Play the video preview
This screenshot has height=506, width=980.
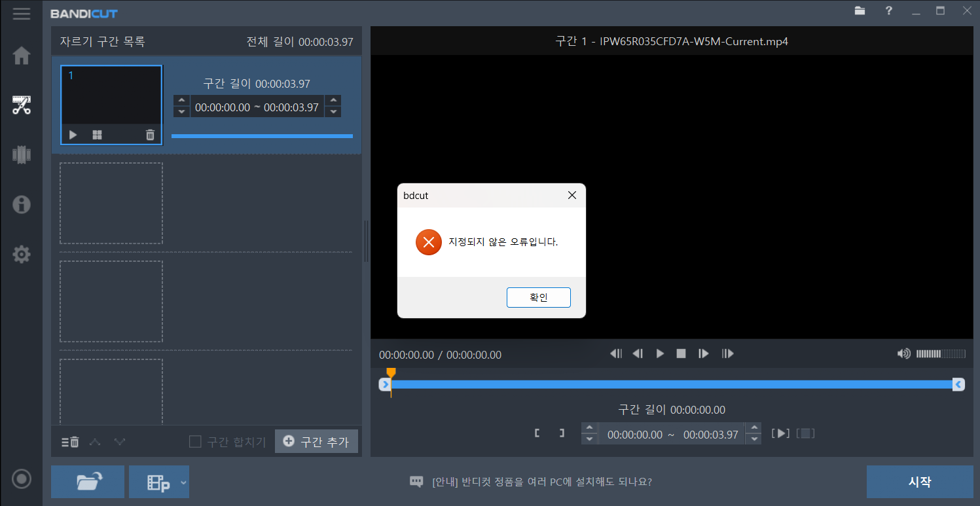(660, 353)
